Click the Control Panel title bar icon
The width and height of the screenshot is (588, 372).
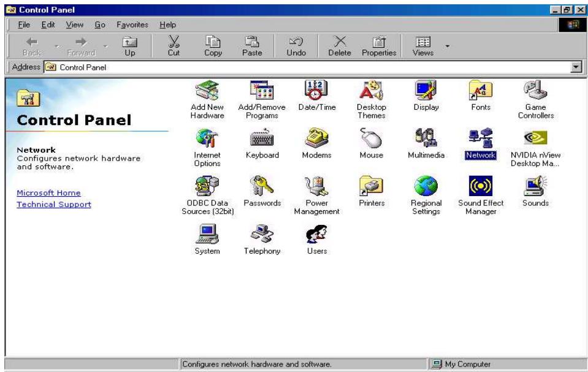(x=11, y=10)
